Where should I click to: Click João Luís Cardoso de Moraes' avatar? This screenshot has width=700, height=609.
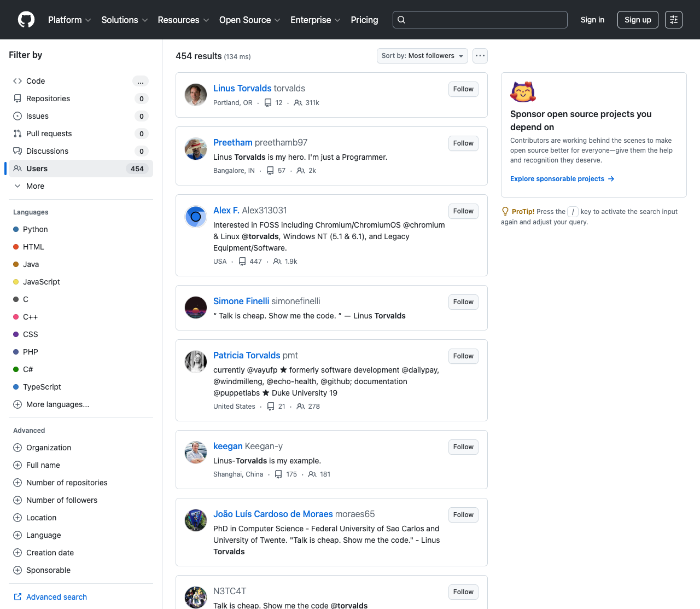196,520
